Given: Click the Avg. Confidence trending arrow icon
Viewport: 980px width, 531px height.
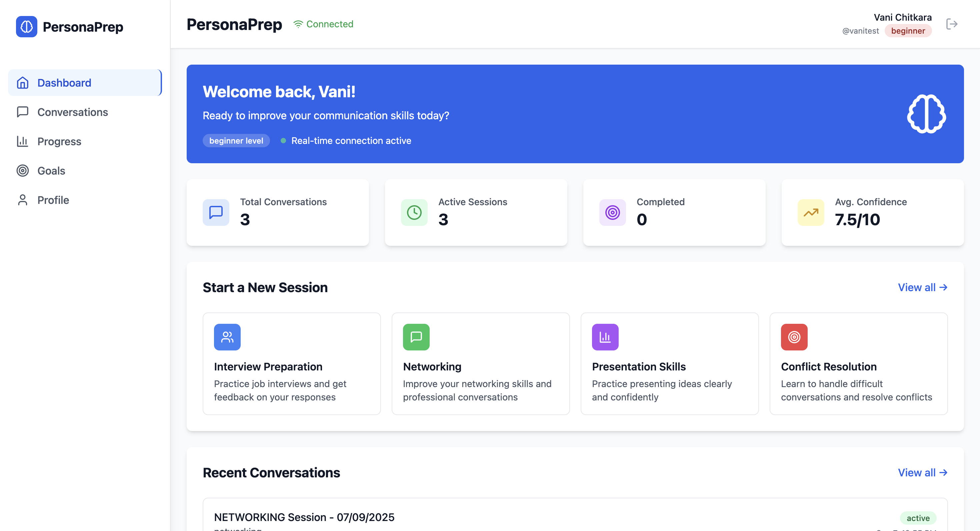Looking at the screenshot, I should point(811,213).
